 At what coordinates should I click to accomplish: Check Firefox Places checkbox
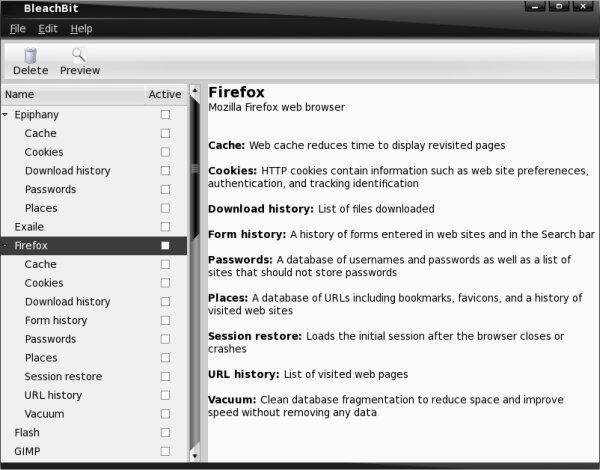[165, 357]
